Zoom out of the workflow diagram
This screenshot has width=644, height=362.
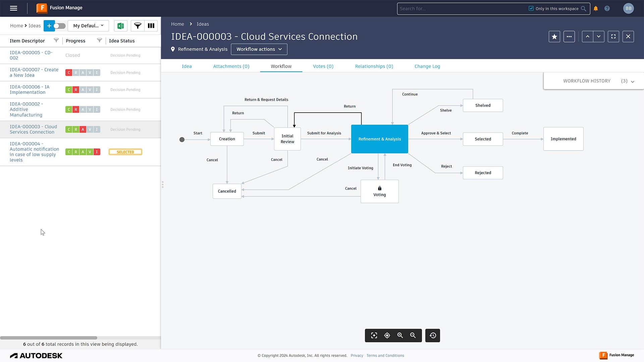tap(413, 336)
